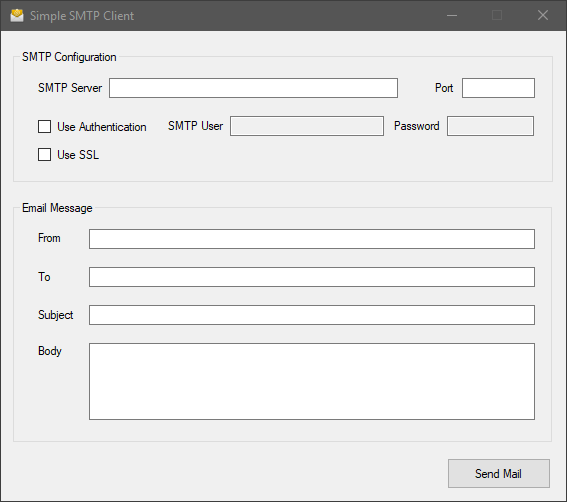Click the Email Message group heading

pos(57,208)
